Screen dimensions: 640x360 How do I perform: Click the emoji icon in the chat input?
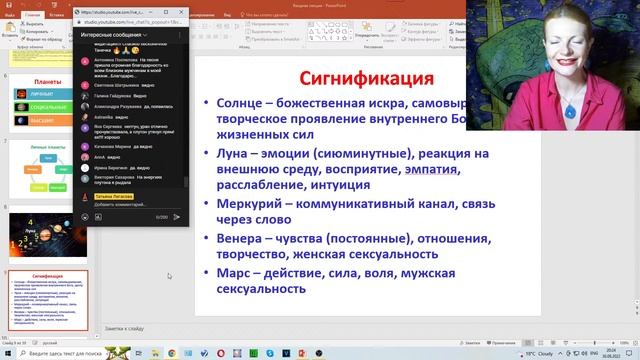click(x=85, y=217)
